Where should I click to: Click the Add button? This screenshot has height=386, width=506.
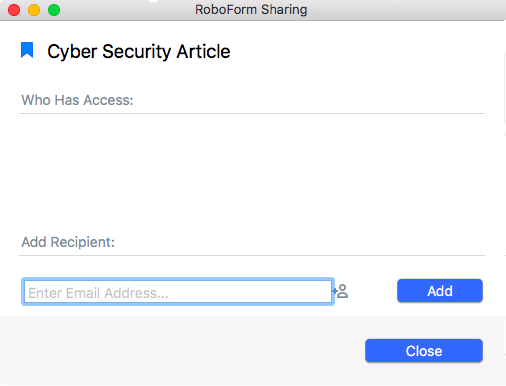440,291
